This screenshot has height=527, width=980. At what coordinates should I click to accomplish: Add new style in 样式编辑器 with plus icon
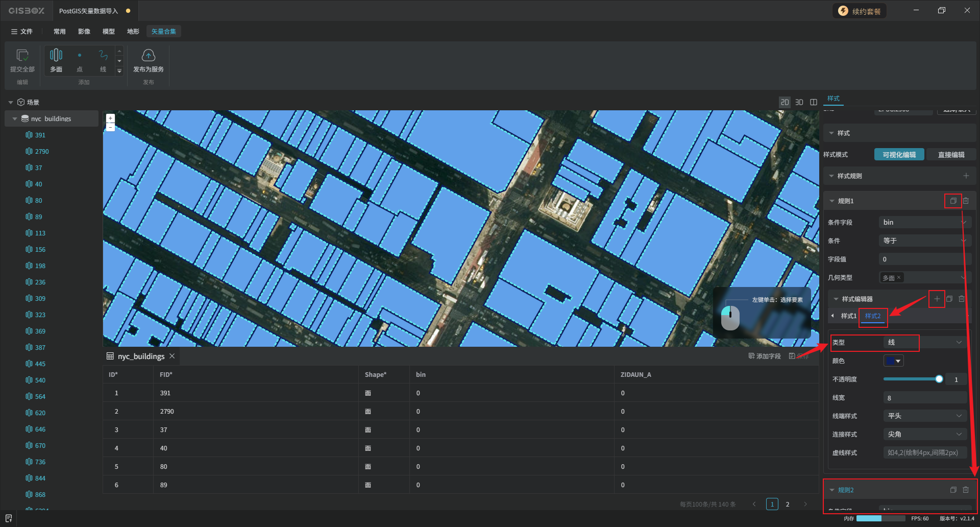937,299
